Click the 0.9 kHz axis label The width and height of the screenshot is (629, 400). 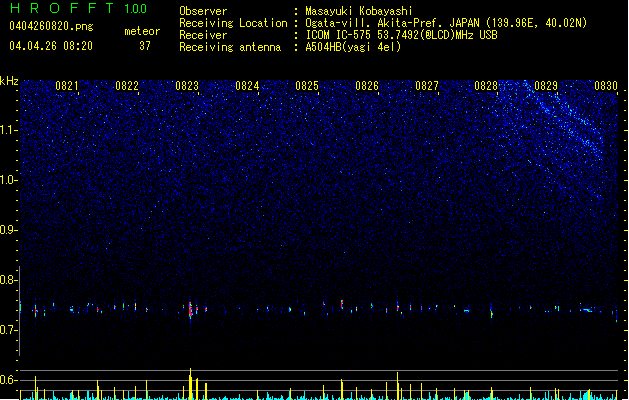pyautogui.click(x=9, y=230)
